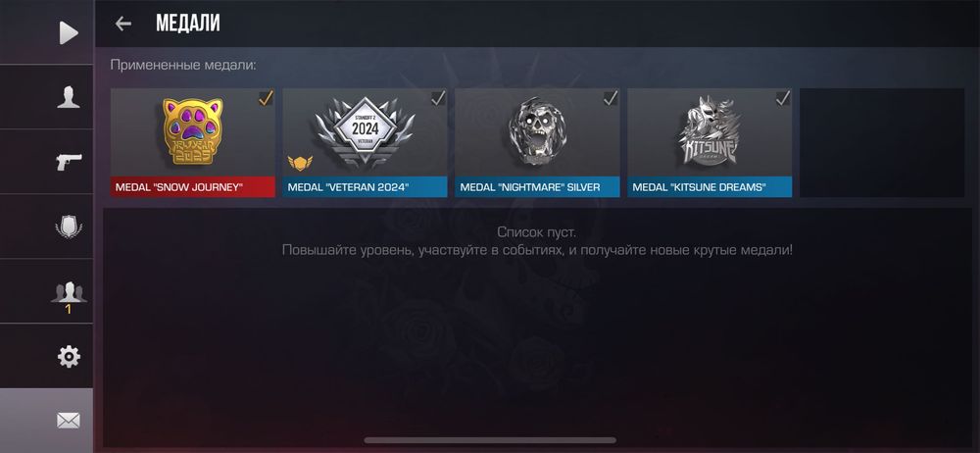The height and width of the screenshot is (453, 980).
Task: Tap the play triangle icon in sidebar
Action: coord(69,32)
